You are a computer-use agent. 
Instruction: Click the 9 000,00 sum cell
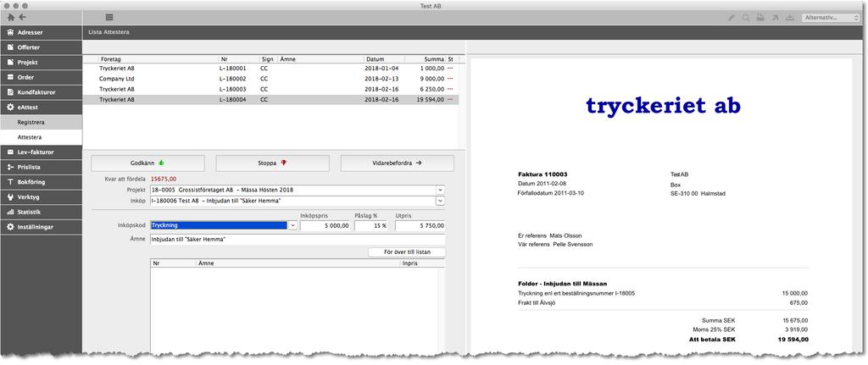(x=431, y=79)
